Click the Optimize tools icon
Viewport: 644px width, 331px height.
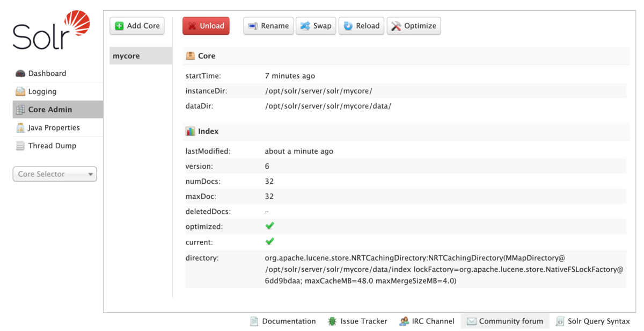[397, 26]
